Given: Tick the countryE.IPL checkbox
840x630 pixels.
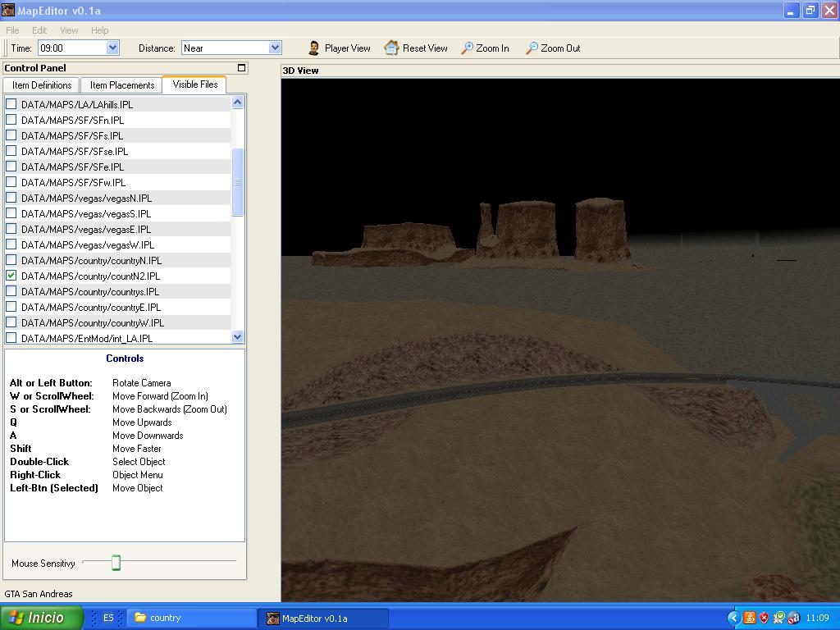Looking at the screenshot, I should (11, 307).
